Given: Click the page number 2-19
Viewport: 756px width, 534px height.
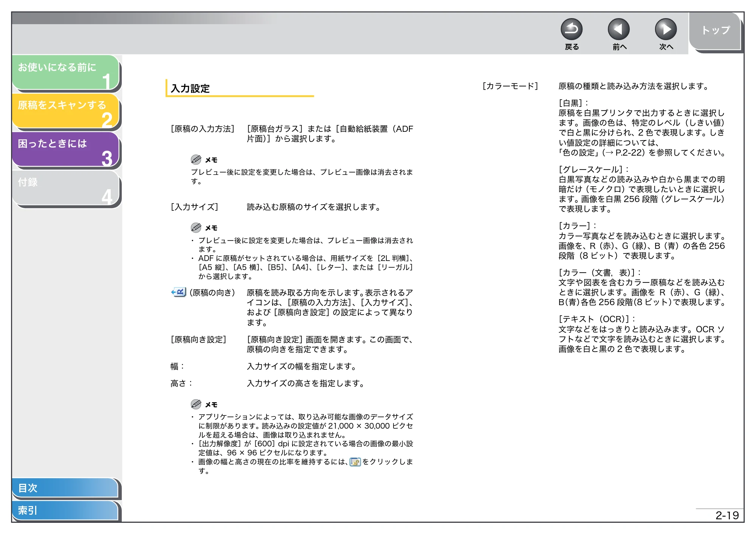Looking at the screenshot, I should click(727, 515).
